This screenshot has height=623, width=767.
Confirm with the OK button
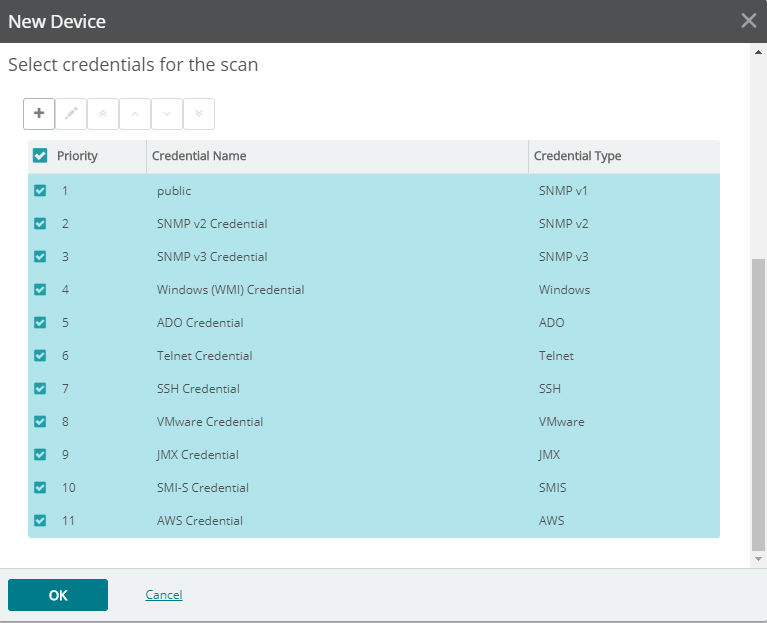pos(58,595)
